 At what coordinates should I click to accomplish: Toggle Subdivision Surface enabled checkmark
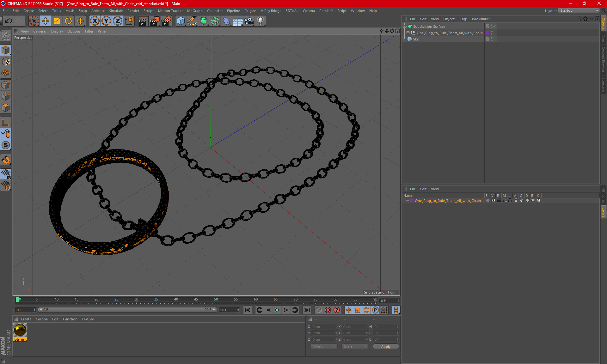tap(495, 27)
